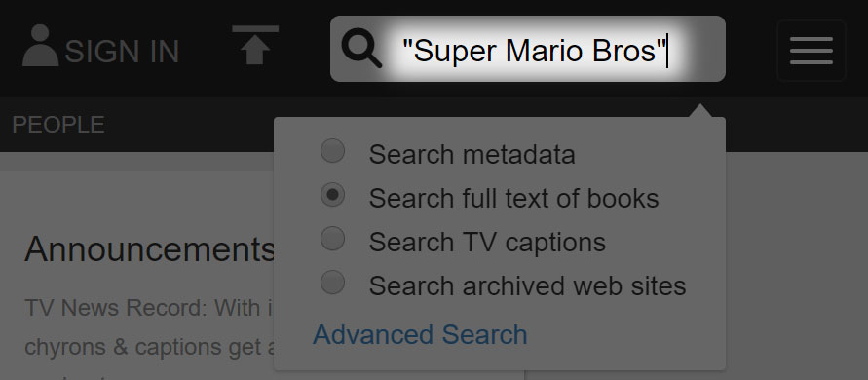
Task: Click the Announcements heading
Action: pyautogui.click(x=149, y=248)
